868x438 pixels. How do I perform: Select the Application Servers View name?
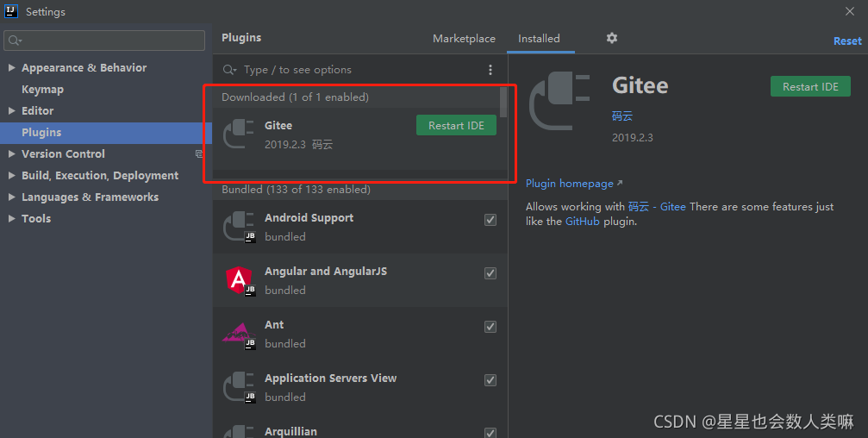[330, 379]
